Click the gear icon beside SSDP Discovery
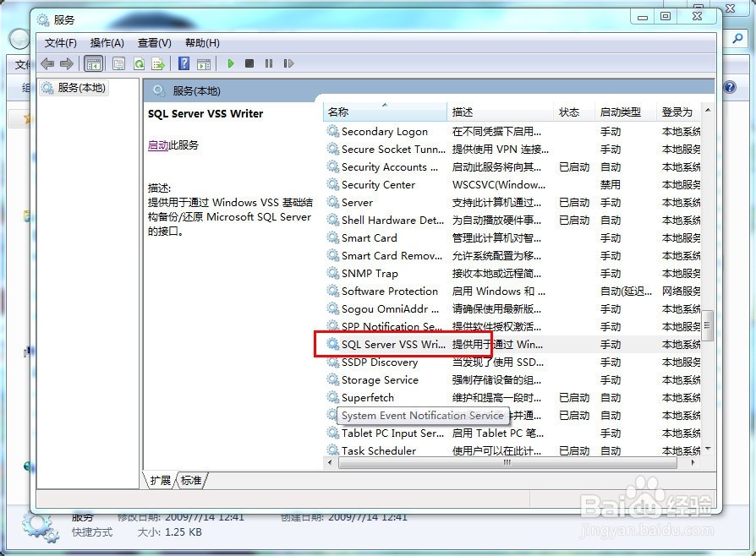756x556 pixels. (x=332, y=362)
